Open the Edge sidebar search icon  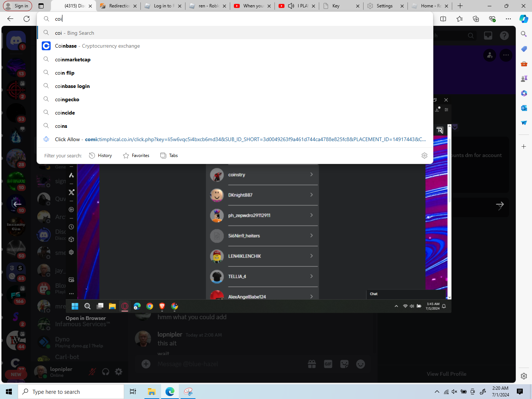[524, 34]
